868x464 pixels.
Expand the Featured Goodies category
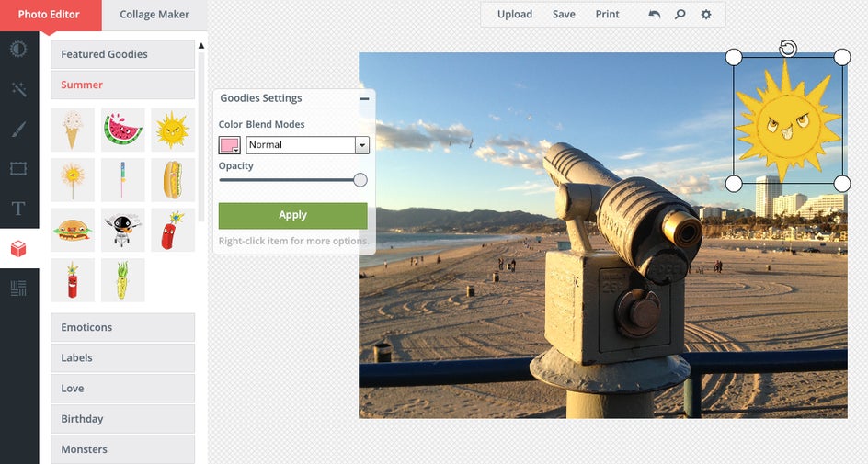(123, 54)
